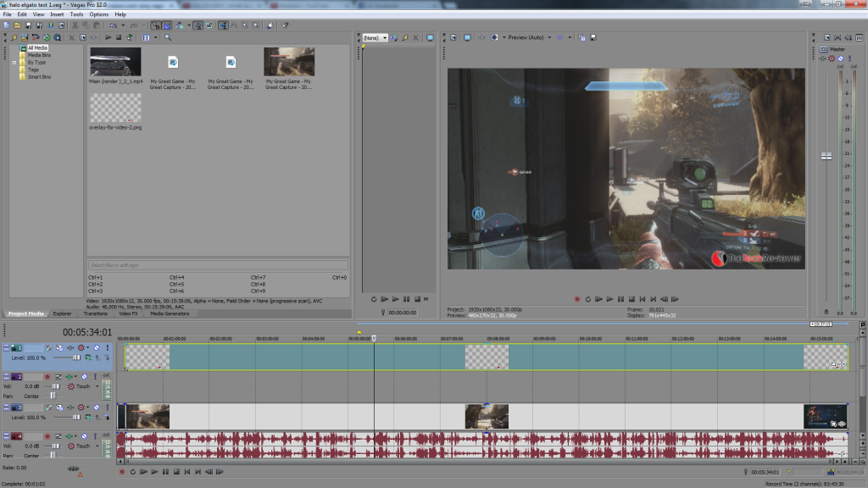Mute video track 1
Screen dimensions: 868x488
[96, 347]
